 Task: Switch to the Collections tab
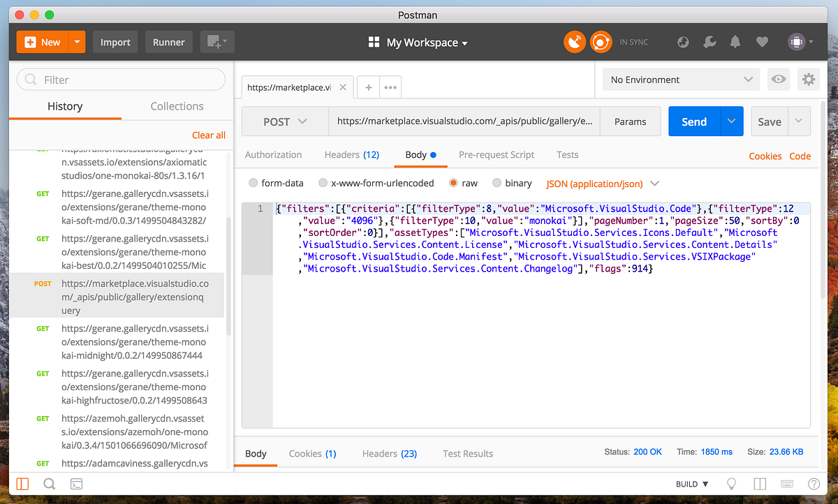[x=176, y=106]
